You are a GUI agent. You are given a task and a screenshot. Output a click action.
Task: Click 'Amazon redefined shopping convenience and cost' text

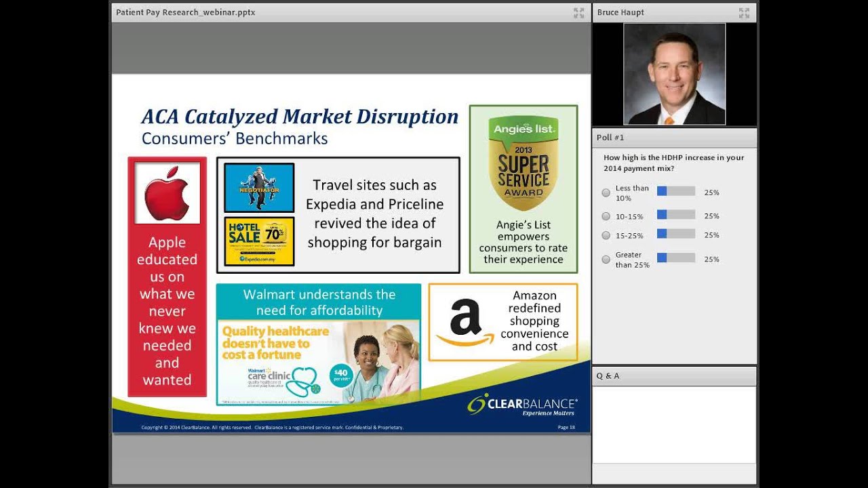pos(534,321)
